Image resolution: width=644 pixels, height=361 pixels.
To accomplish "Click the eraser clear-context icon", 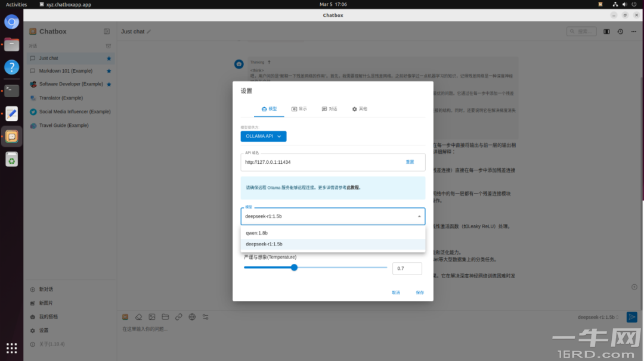I will (139, 317).
